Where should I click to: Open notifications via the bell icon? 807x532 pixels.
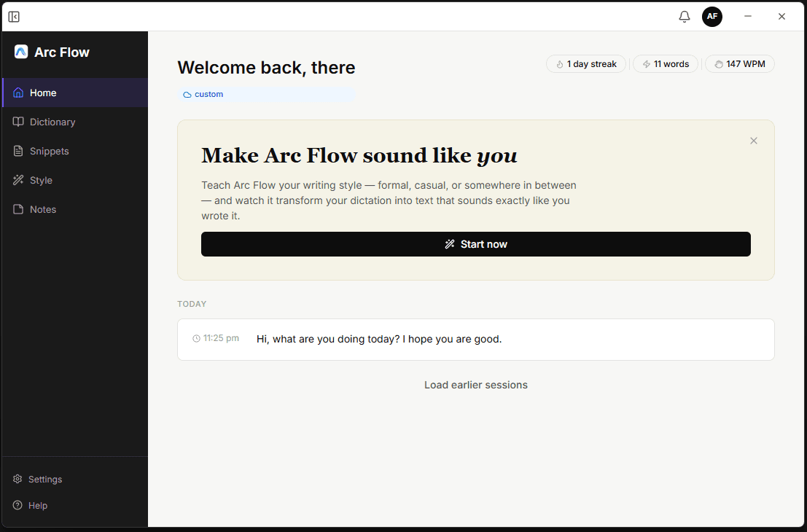684,17
